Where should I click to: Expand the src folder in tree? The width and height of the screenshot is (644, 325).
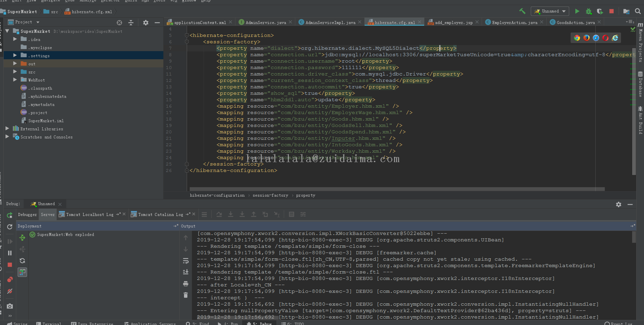(x=15, y=72)
